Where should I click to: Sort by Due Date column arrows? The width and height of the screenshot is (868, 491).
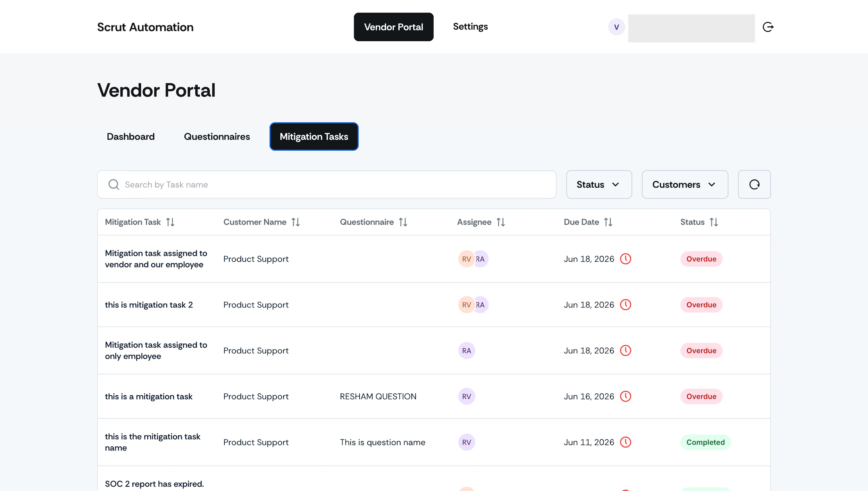(x=608, y=222)
